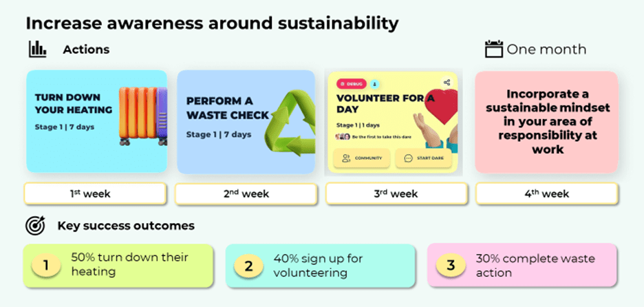This screenshot has width=644, height=307.
Task: Click the red DEBUG badge
Action: coord(352,84)
